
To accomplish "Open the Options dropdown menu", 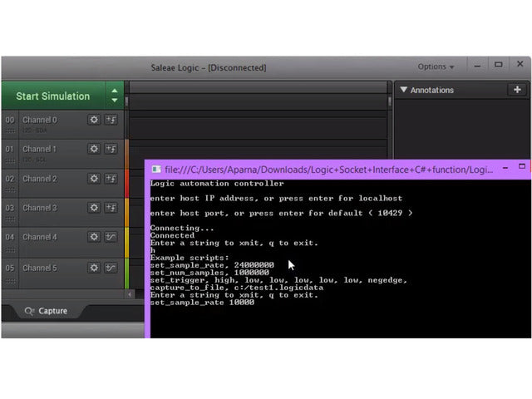I will click(436, 66).
